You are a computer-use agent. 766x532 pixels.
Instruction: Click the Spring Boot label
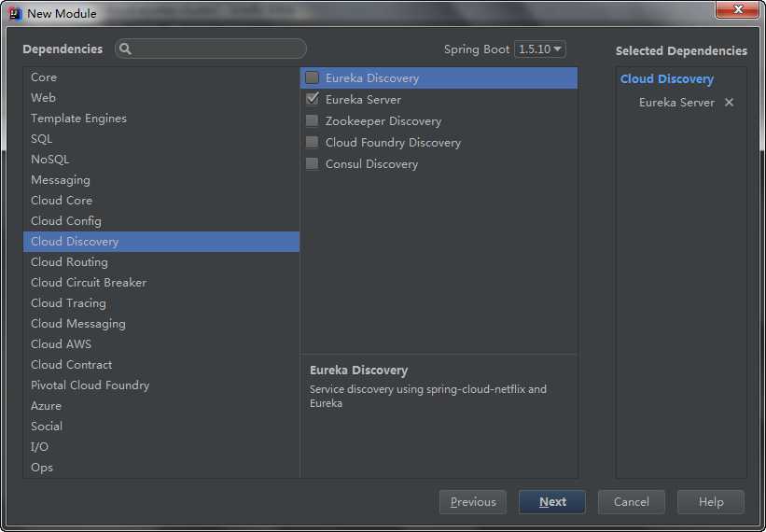pos(477,49)
